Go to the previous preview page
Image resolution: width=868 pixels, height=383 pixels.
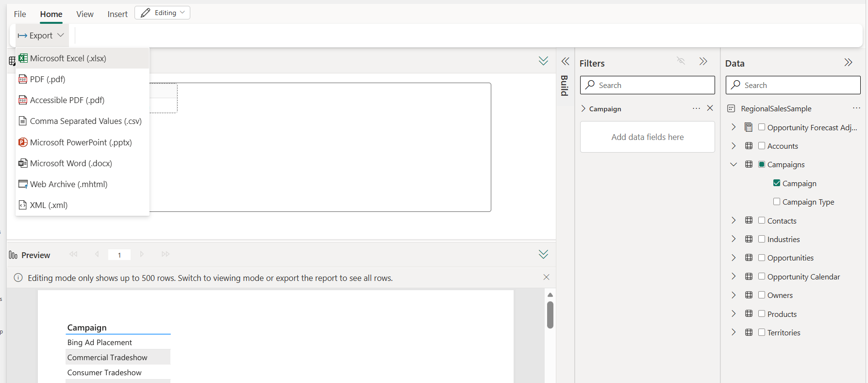[97, 254]
